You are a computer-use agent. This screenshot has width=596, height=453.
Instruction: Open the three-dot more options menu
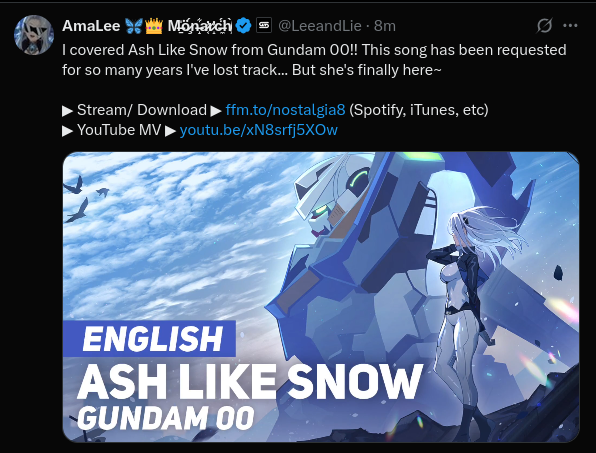coord(570,26)
